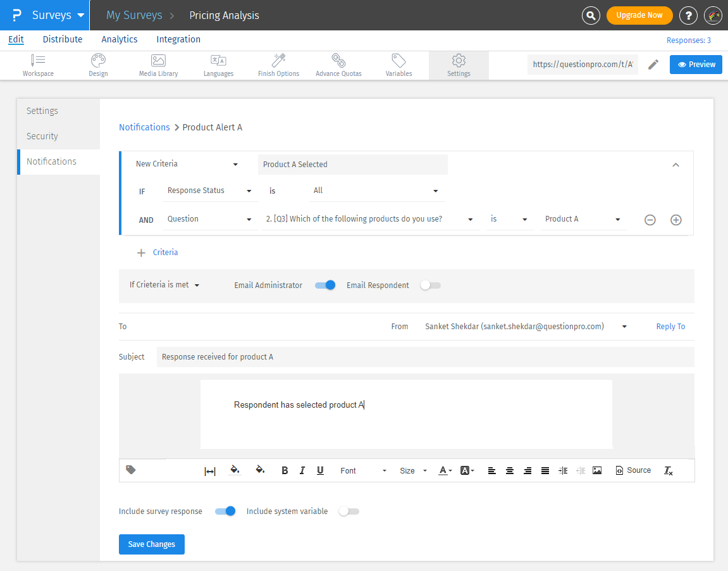728x571 pixels.
Task: Open the Media Library panel
Action: click(157, 65)
